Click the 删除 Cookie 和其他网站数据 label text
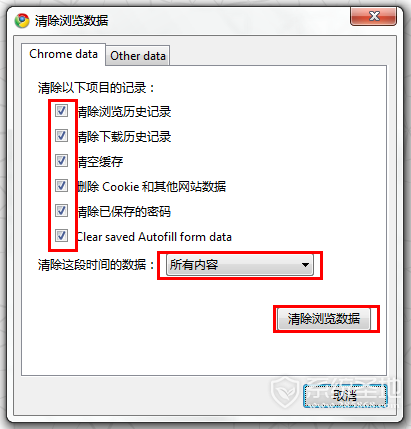Screen dimensions: 411x429 152,186
